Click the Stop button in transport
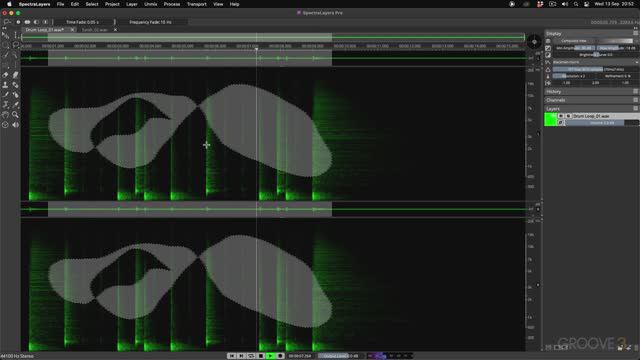This screenshot has width=640, height=360. [261, 356]
